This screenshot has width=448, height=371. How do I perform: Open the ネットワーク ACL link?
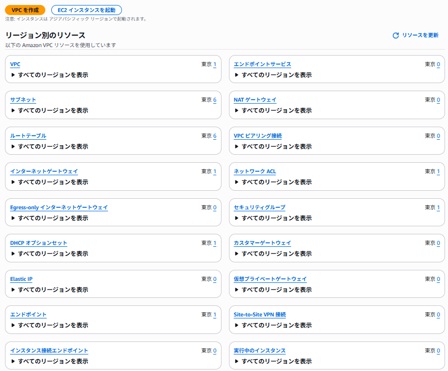255,171
